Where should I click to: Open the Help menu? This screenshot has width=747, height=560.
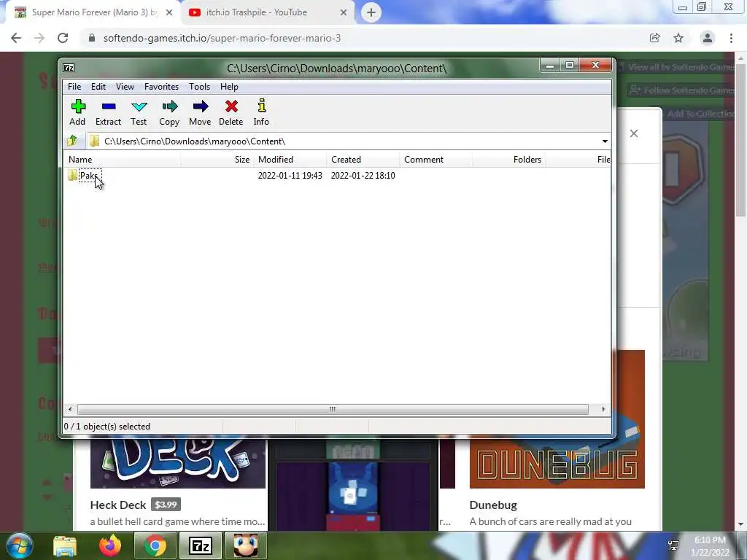pos(229,87)
